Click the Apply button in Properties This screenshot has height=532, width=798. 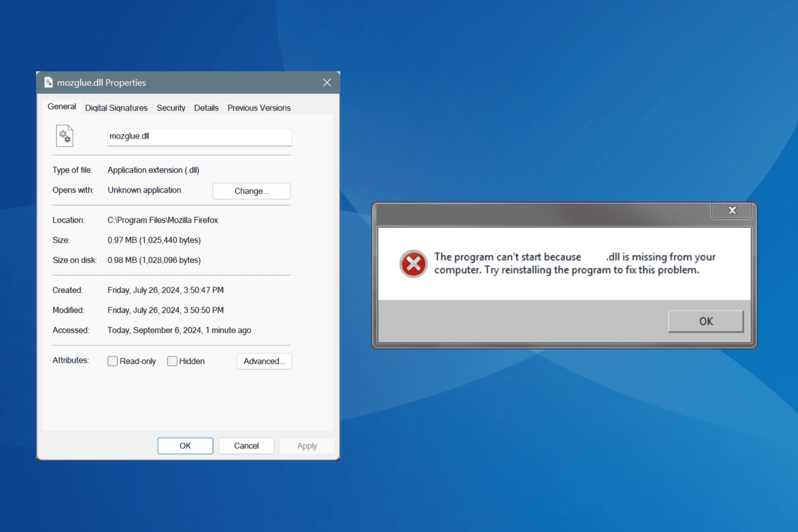tap(307, 446)
